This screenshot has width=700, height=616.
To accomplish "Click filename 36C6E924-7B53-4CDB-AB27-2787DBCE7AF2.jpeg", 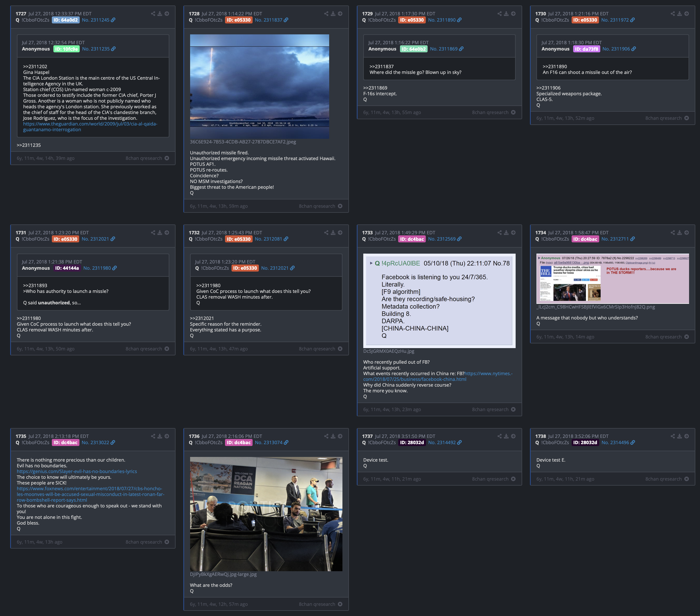I will point(243,142).
